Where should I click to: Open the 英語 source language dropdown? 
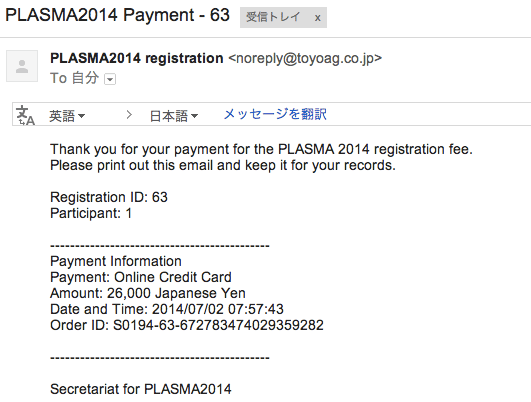point(67,116)
